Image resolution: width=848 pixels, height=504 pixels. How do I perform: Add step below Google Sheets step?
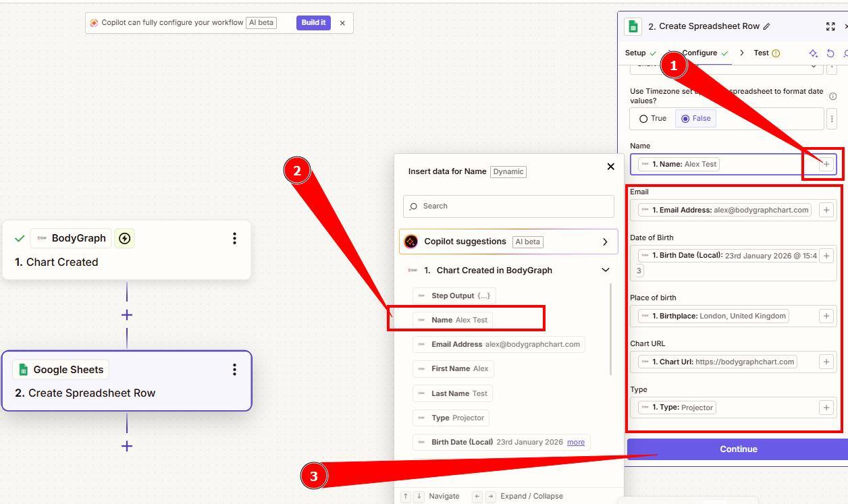(126, 446)
